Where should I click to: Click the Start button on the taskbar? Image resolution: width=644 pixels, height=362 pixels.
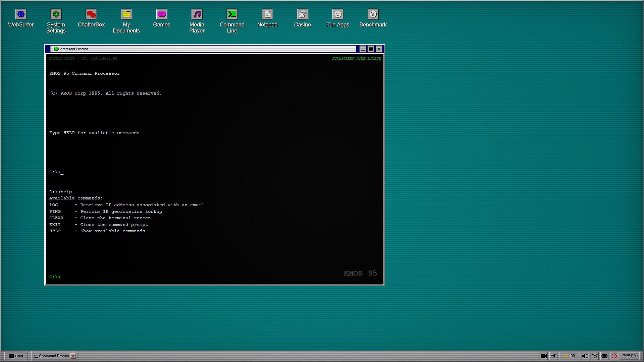(16, 356)
